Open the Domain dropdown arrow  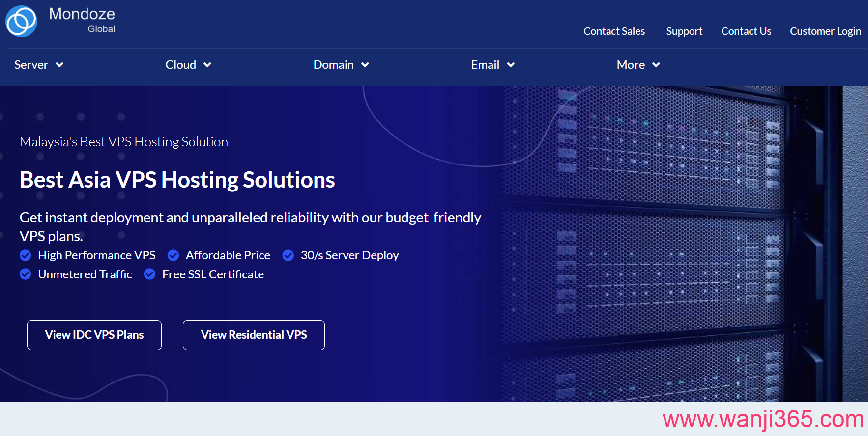[x=365, y=65]
